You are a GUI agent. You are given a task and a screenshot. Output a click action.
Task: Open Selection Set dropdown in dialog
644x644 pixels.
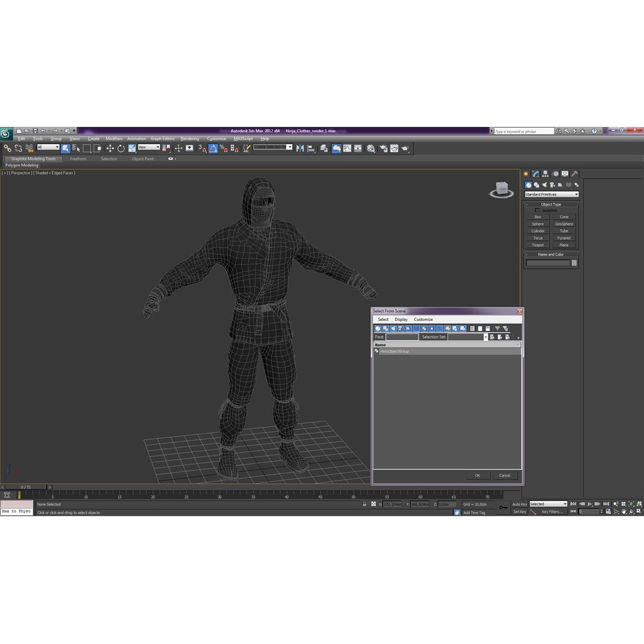(x=485, y=337)
